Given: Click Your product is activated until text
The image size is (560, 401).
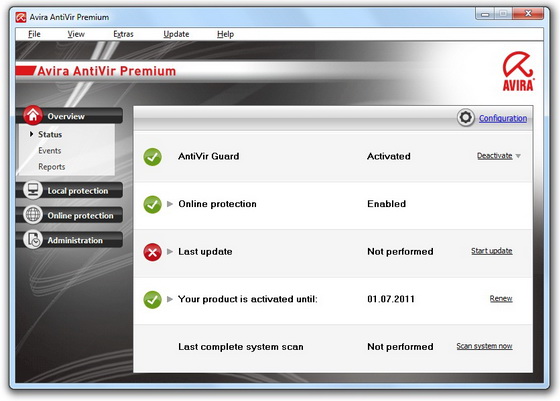Looking at the screenshot, I should pyautogui.click(x=248, y=299).
